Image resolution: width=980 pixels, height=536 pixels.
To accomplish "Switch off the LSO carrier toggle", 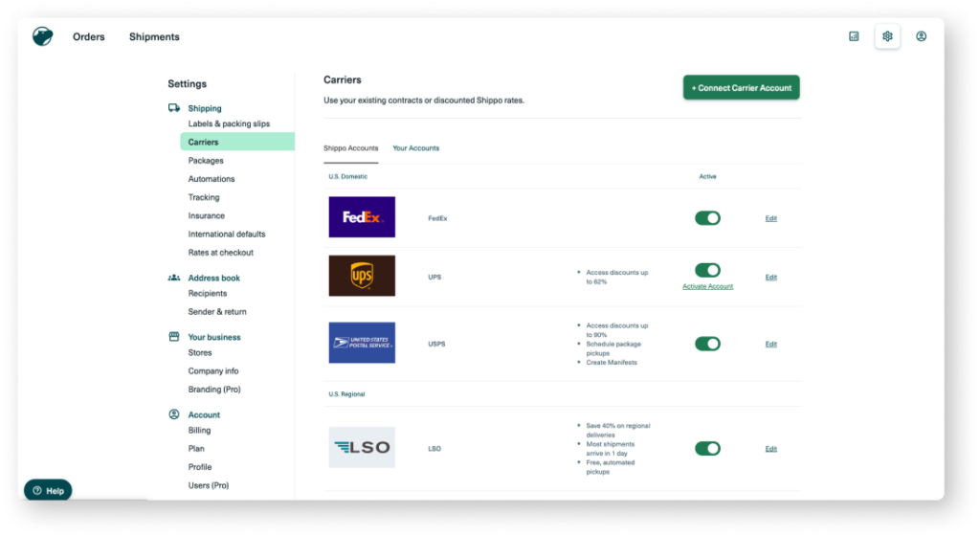I will (x=707, y=448).
